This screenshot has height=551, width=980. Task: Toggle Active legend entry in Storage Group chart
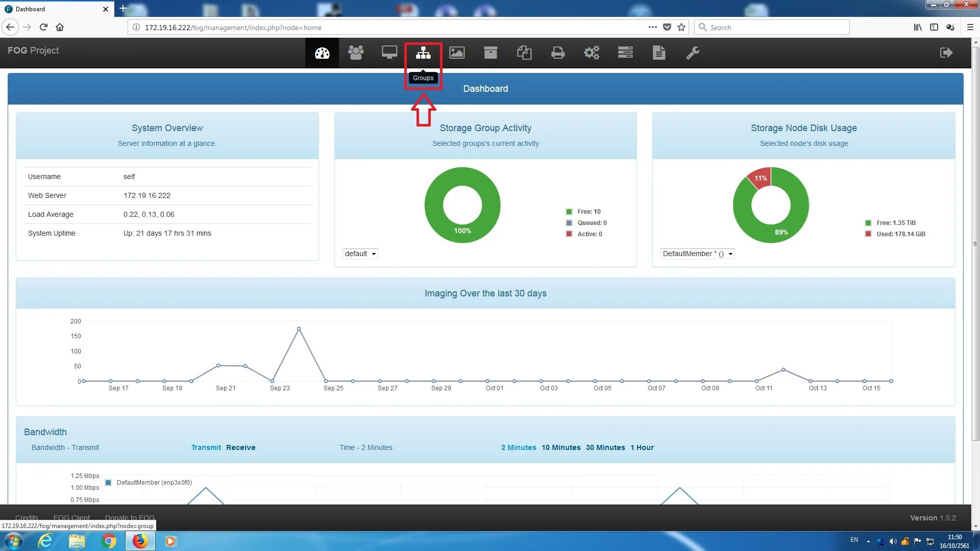[589, 234]
